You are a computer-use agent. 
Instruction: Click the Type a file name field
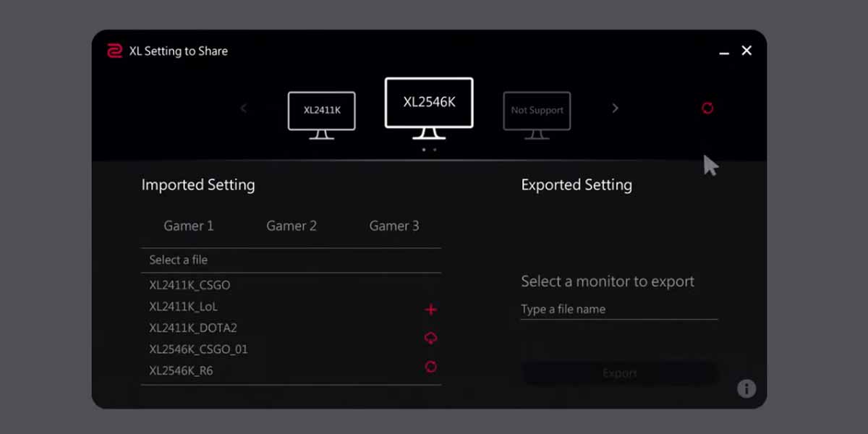(618, 310)
